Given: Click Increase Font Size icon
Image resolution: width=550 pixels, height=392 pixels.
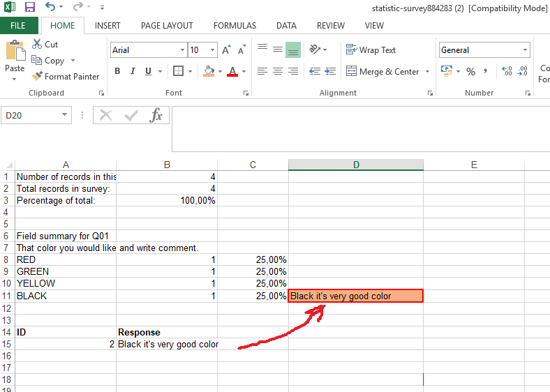Looking at the screenshot, I should coord(226,50).
